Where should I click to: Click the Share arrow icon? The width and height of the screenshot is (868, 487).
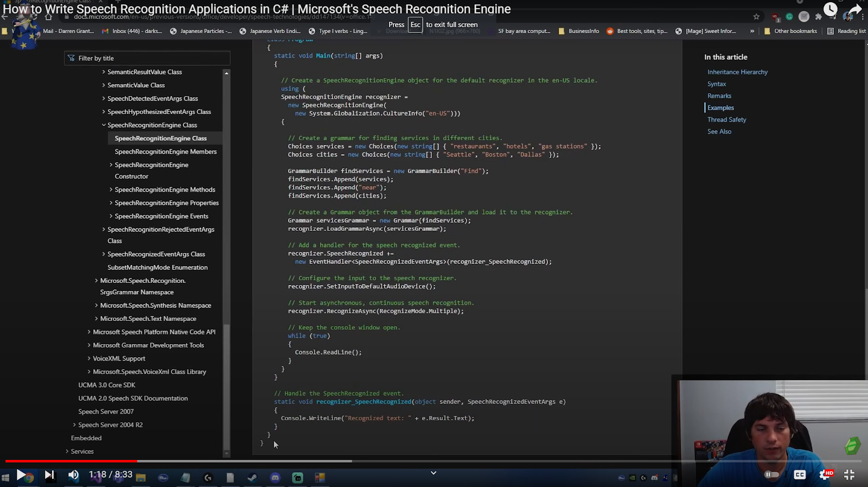pyautogui.click(x=856, y=9)
